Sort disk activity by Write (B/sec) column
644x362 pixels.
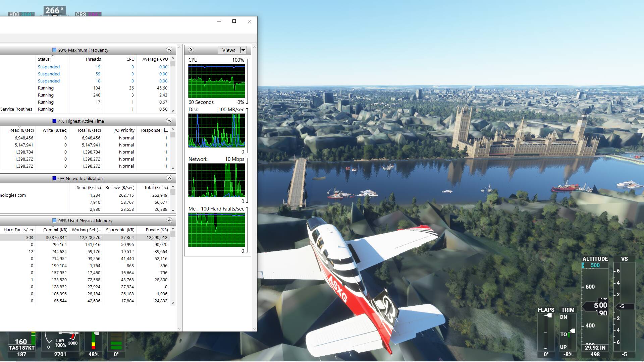[52, 130]
